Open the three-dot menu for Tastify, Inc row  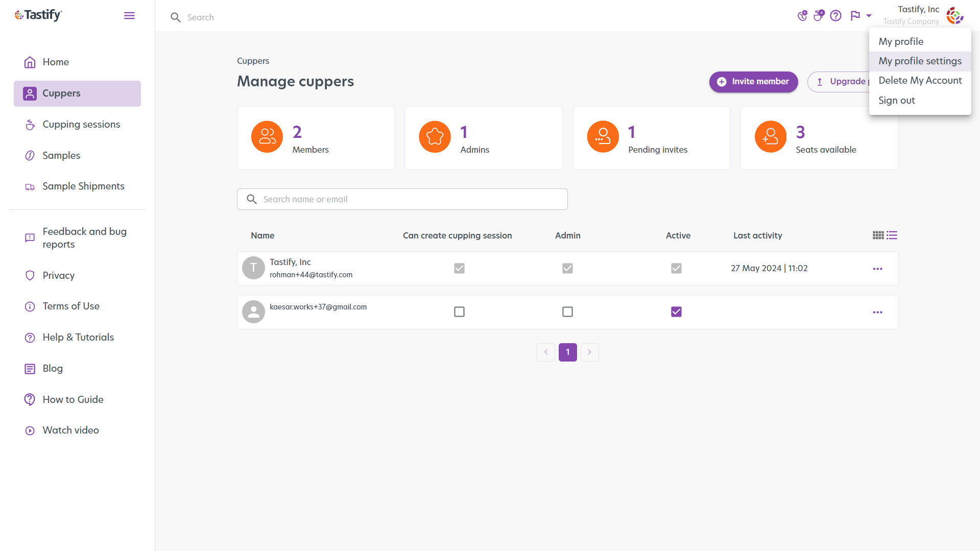878,268
